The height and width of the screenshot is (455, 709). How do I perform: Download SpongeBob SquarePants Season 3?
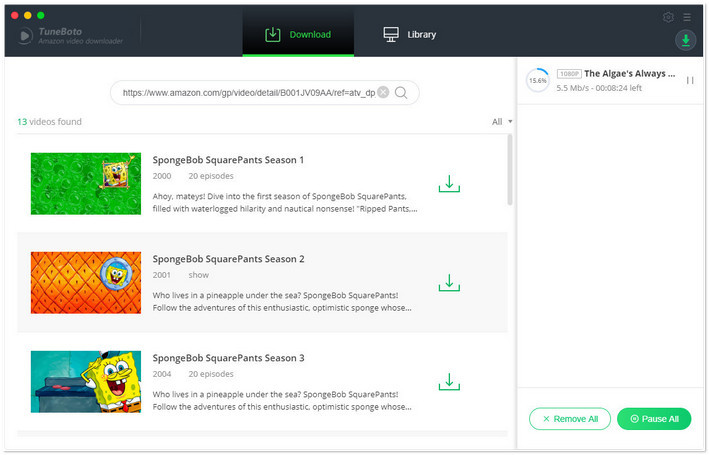(x=449, y=382)
